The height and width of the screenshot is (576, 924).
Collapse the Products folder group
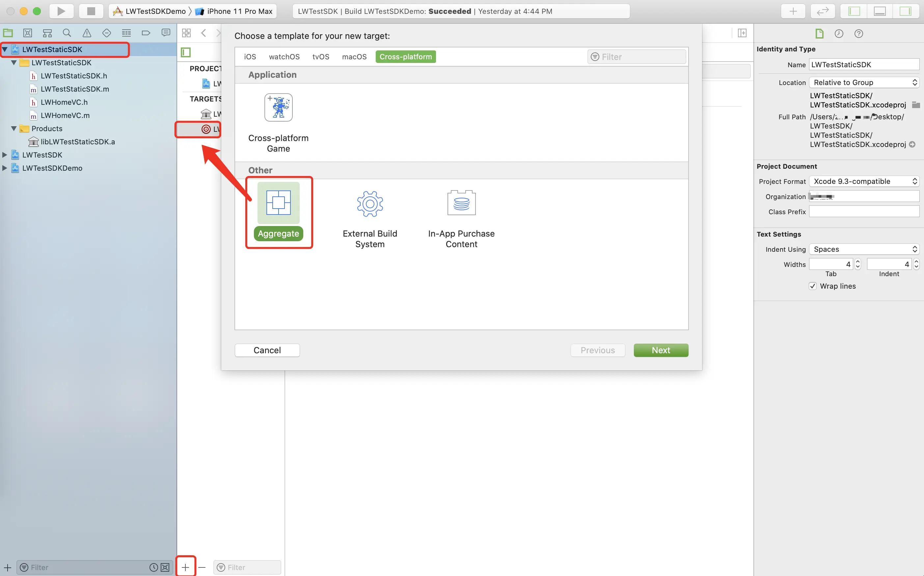tap(14, 129)
